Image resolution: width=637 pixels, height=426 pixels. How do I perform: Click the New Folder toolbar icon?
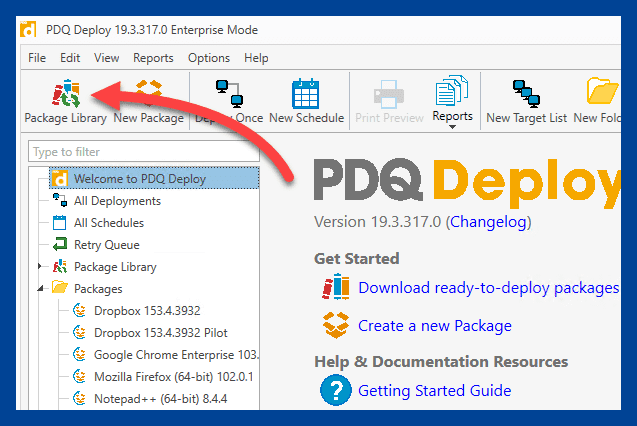[602, 91]
